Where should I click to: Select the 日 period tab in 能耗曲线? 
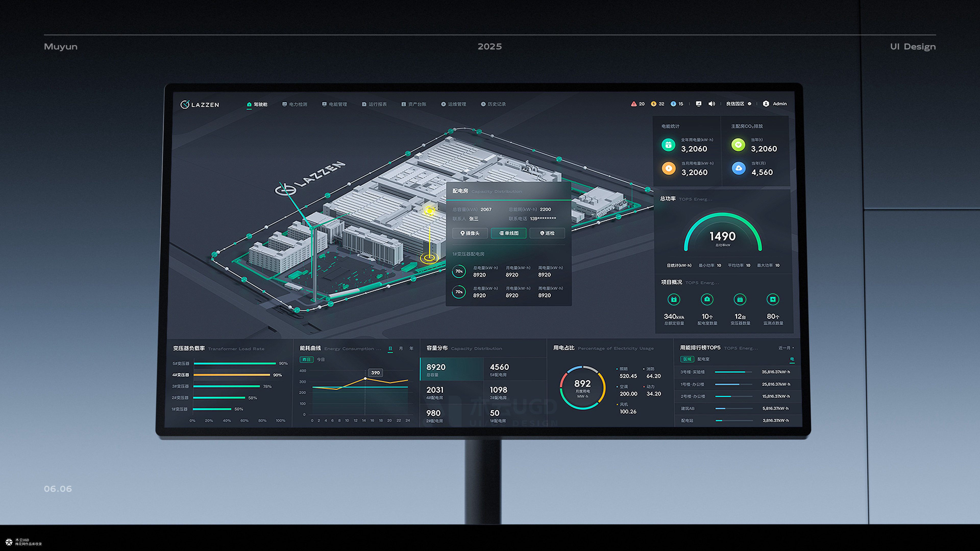point(390,349)
